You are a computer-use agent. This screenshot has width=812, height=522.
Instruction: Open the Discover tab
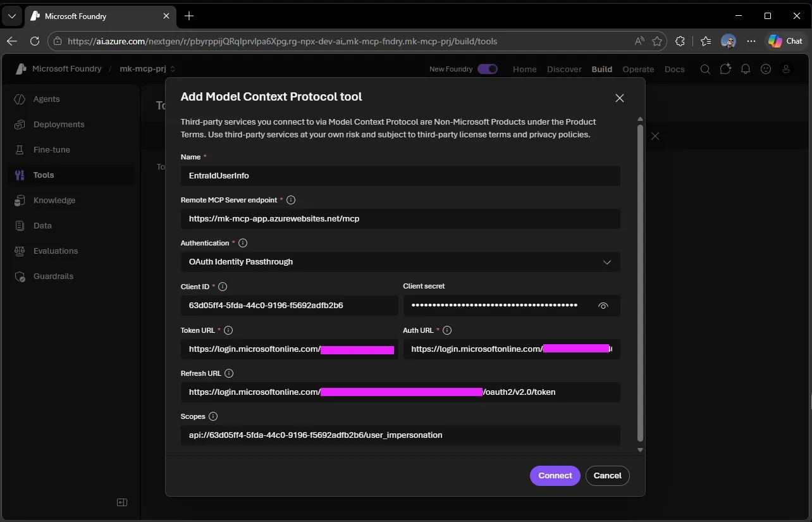coord(564,70)
